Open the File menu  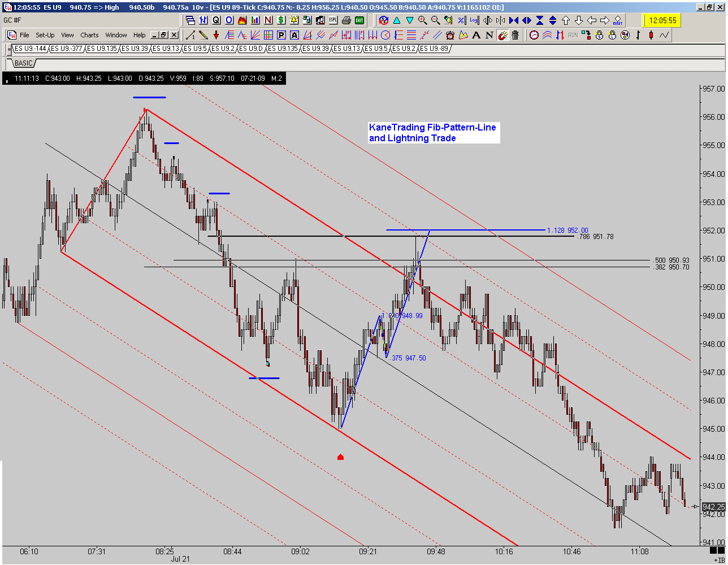(x=24, y=35)
